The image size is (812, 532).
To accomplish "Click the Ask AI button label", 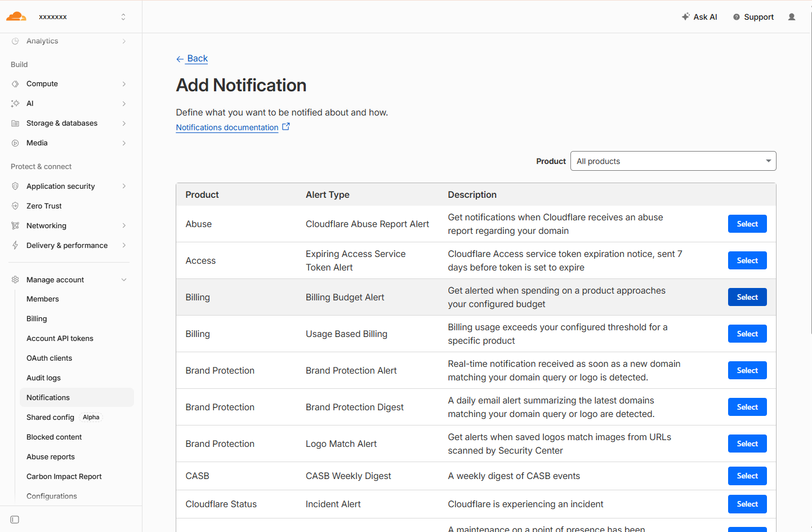I will tap(705, 17).
